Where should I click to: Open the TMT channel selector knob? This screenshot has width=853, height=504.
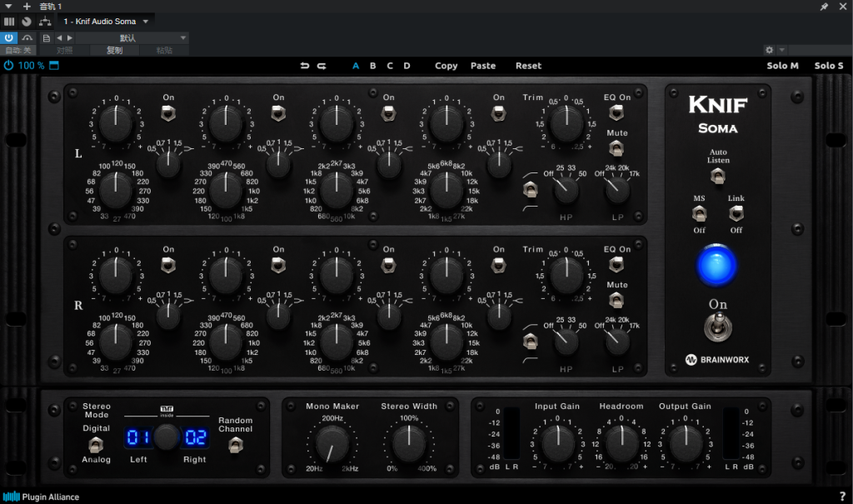pos(167,437)
